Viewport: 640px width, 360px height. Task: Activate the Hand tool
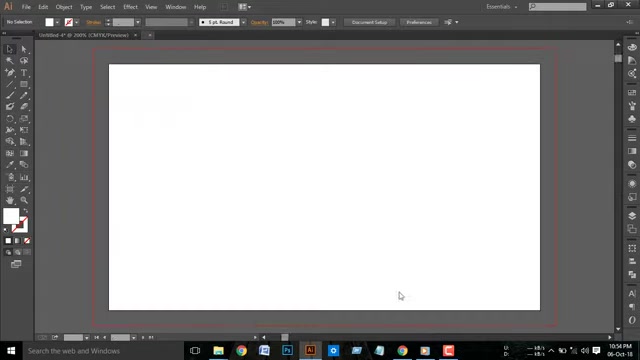(x=10, y=200)
